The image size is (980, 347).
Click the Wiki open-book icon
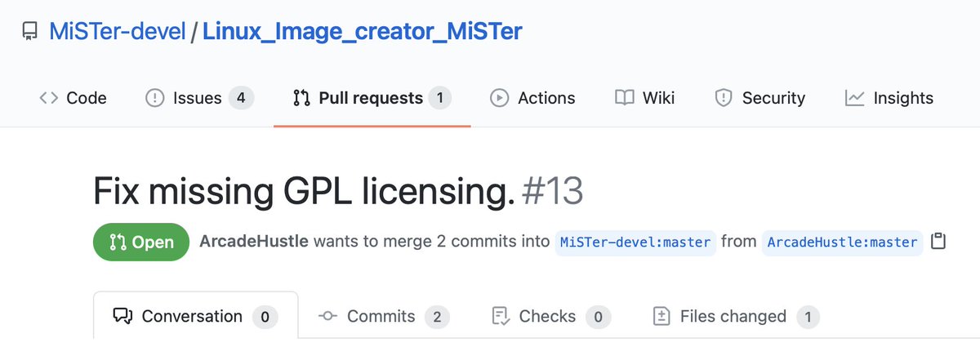(625, 98)
